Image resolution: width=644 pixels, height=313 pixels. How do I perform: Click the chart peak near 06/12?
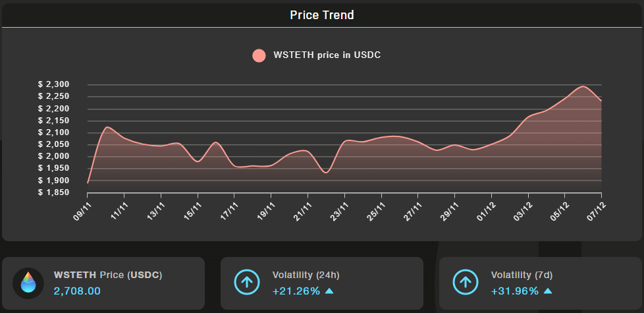tap(583, 86)
